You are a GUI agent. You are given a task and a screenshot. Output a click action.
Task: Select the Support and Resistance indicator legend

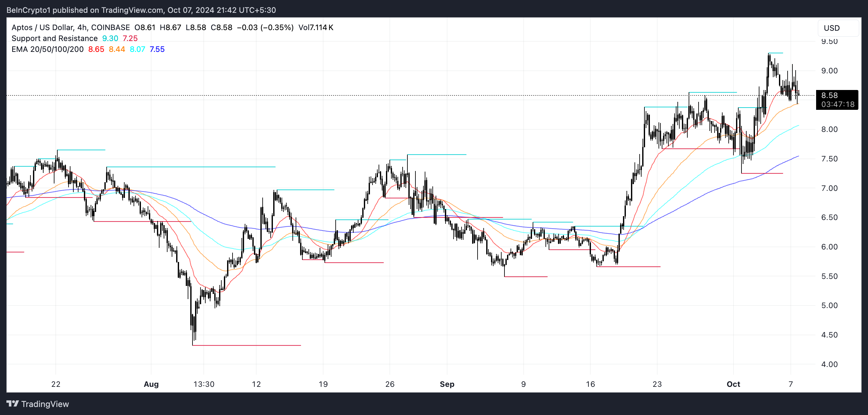pos(54,38)
